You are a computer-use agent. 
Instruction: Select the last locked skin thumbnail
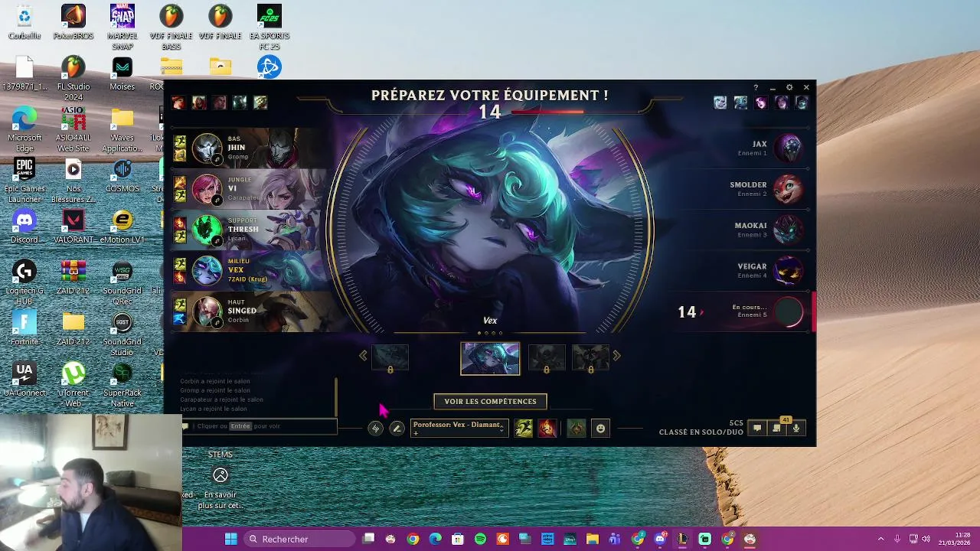[590, 358]
